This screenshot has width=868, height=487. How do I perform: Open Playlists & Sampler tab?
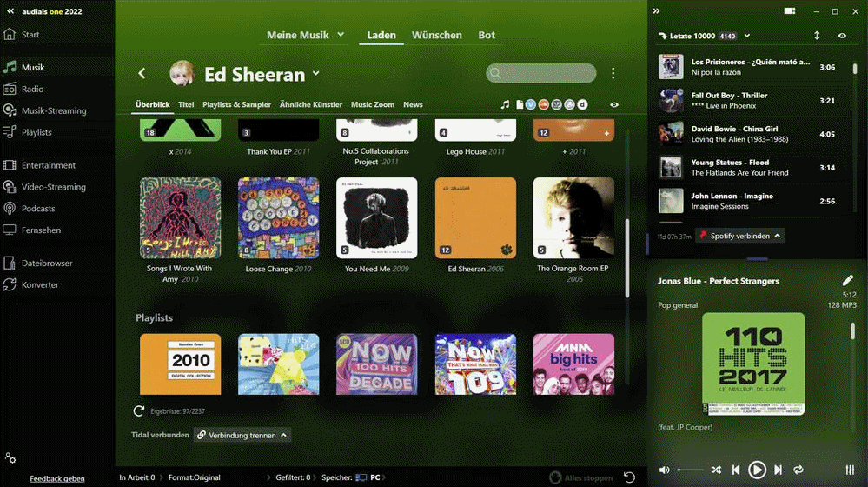[236, 104]
